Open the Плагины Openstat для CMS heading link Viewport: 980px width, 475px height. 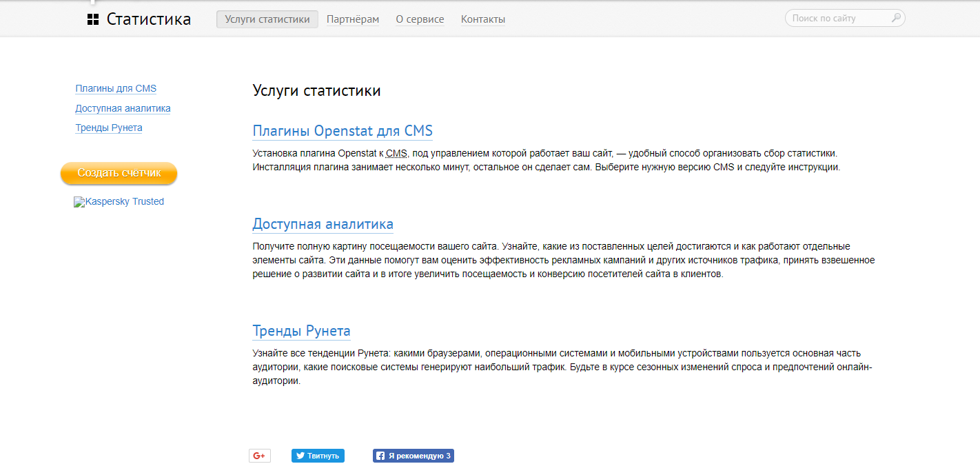(x=343, y=130)
